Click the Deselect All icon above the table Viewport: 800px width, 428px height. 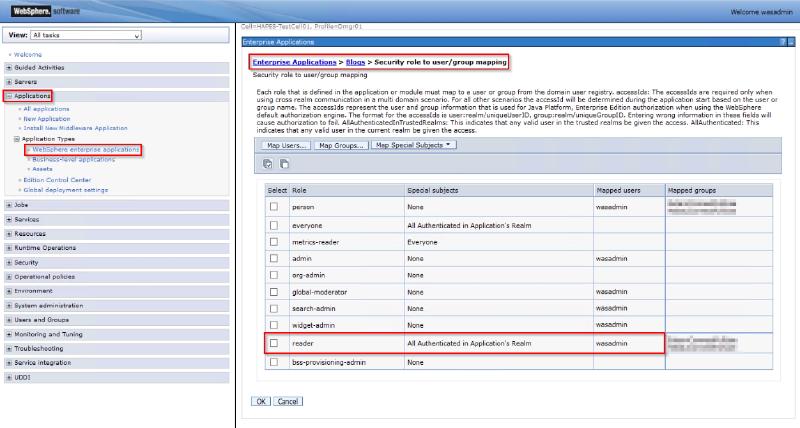pyautogui.click(x=284, y=164)
